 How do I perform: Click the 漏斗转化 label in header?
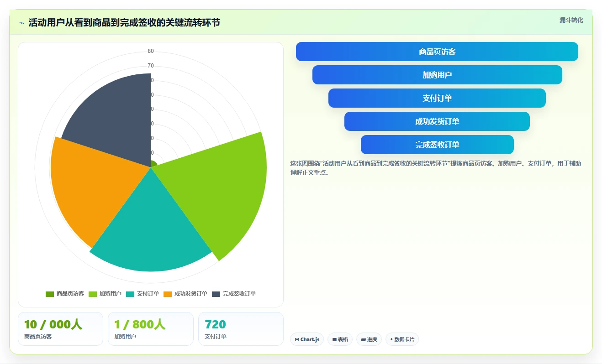coord(571,21)
